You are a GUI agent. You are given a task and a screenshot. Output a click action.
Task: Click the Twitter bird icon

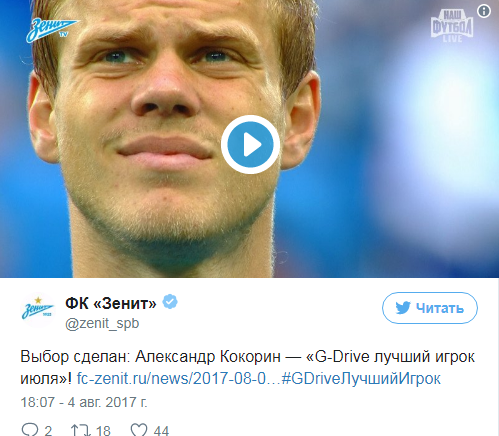pos(403,308)
